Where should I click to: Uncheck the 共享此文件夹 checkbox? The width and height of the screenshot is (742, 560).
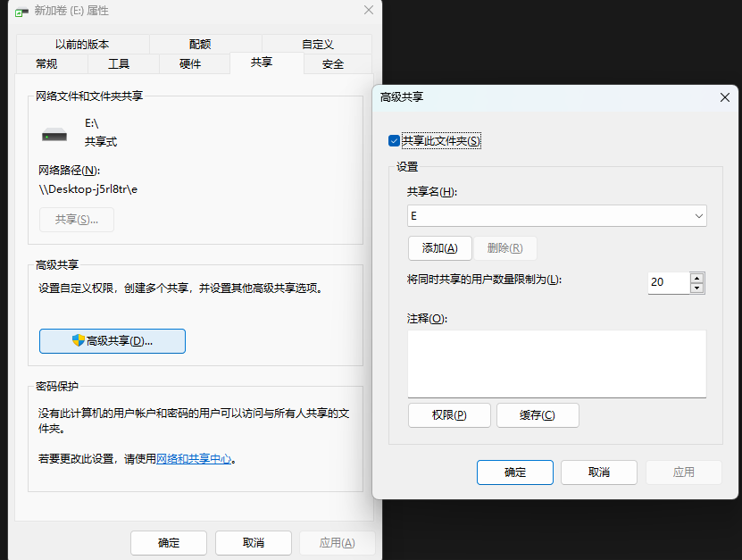click(394, 140)
